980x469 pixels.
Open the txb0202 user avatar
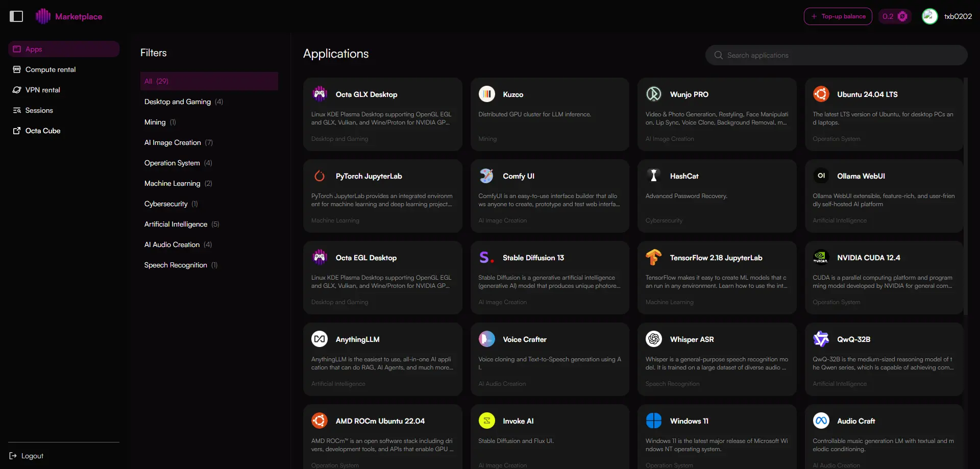pyautogui.click(x=929, y=16)
